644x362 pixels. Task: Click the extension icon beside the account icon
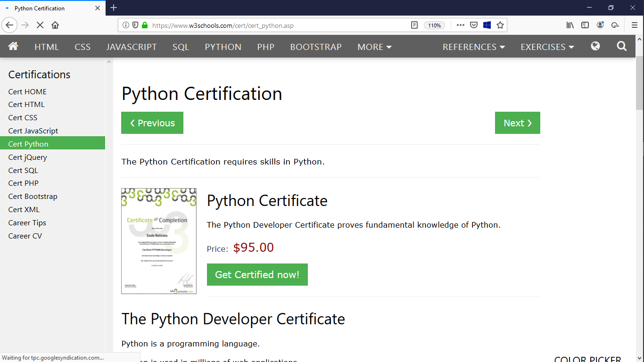coord(615,25)
